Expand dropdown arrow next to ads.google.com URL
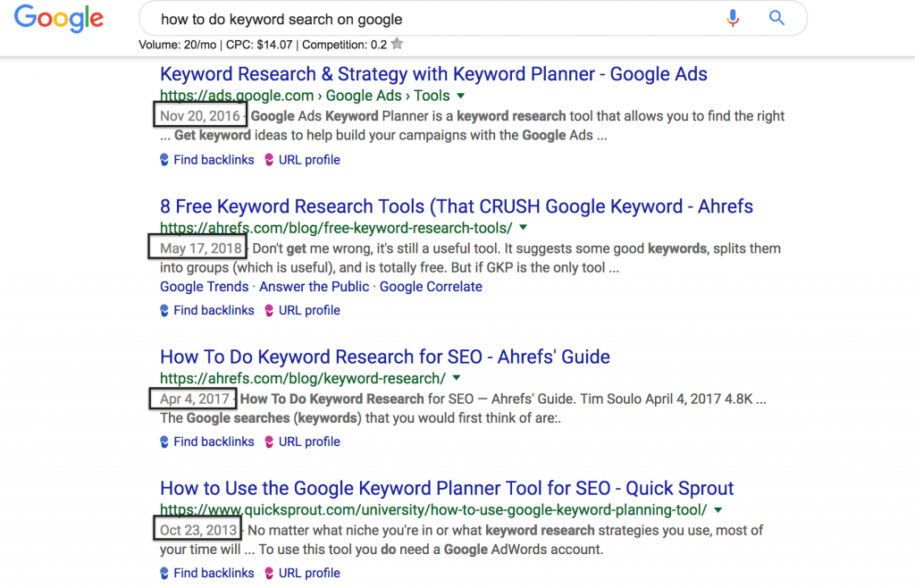Image resolution: width=915 pixels, height=588 pixels. (461, 96)
